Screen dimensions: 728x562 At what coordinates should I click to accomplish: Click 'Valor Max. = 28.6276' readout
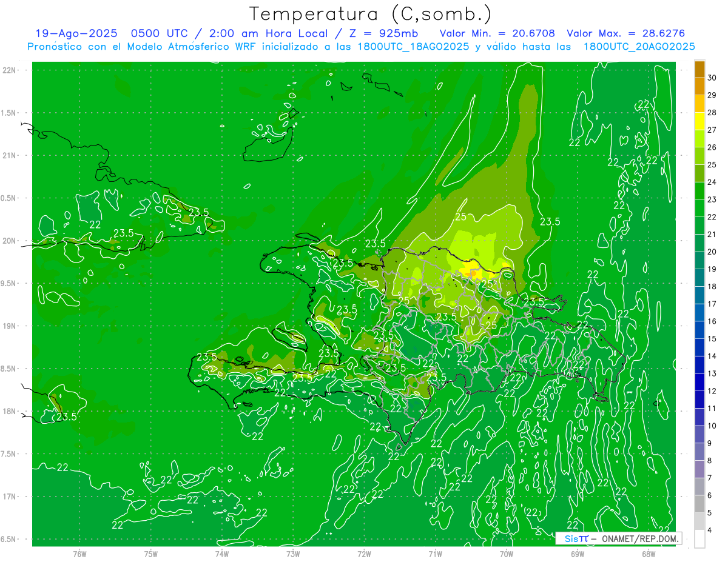(625, 33)
